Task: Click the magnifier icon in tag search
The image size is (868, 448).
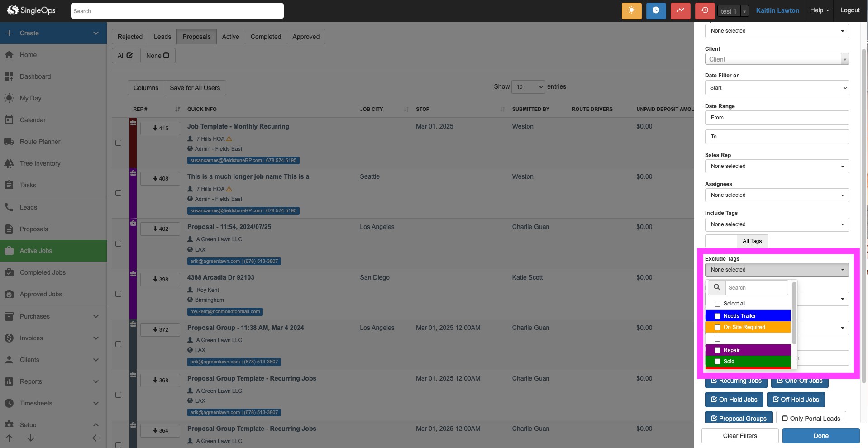Action: coord(717,287)
